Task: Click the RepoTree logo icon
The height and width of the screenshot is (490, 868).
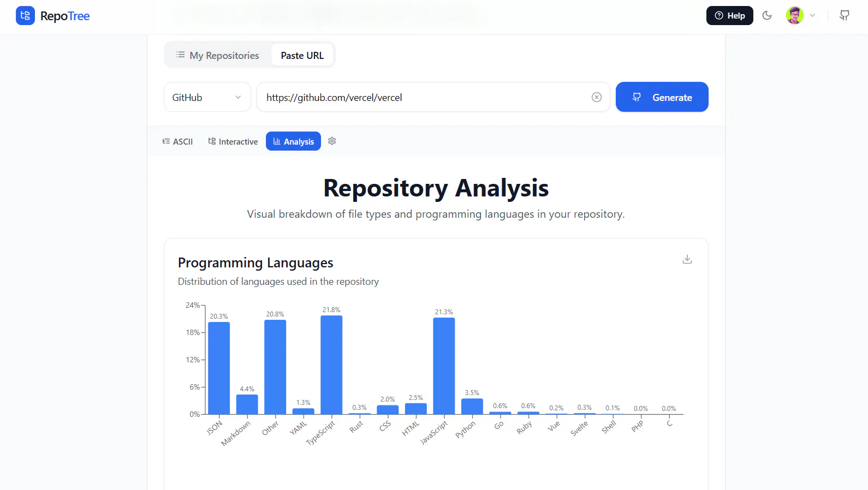Action: click(x=25, y=16)
